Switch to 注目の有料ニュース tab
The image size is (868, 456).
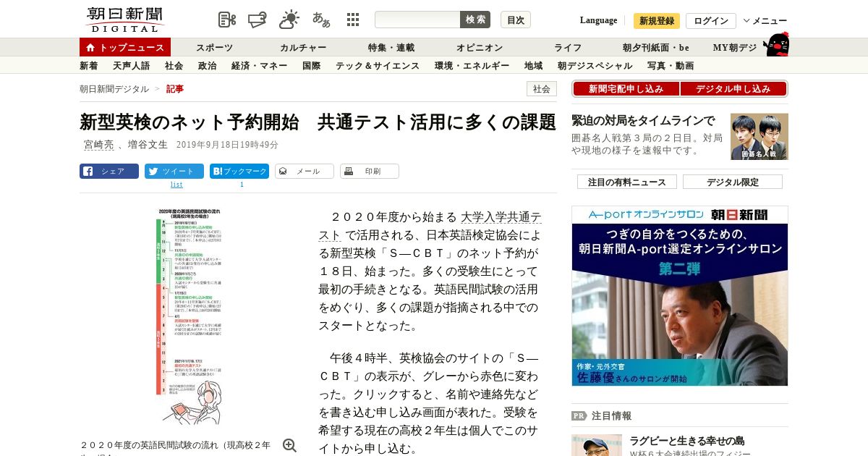(627, 182)
